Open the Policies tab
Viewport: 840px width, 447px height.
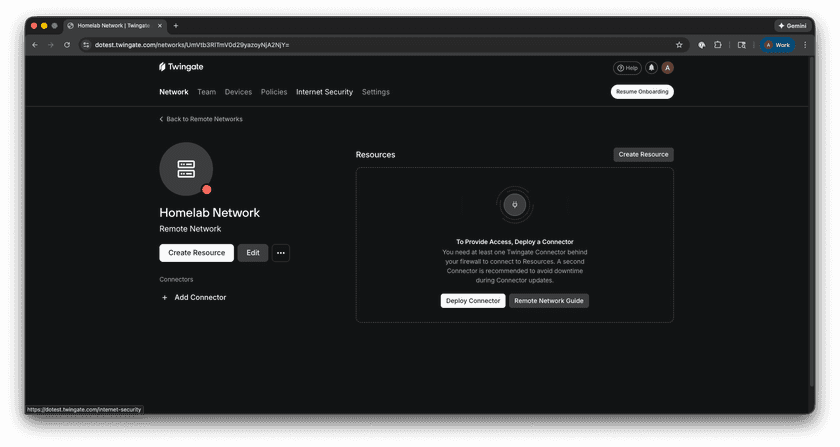(x=274, y=92)
